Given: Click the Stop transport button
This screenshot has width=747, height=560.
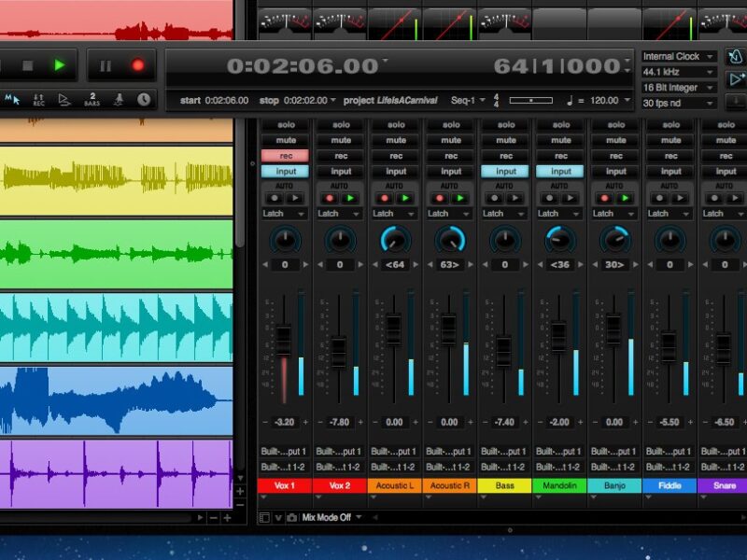Looking at the screenshot, I should (x=28, y=65).
